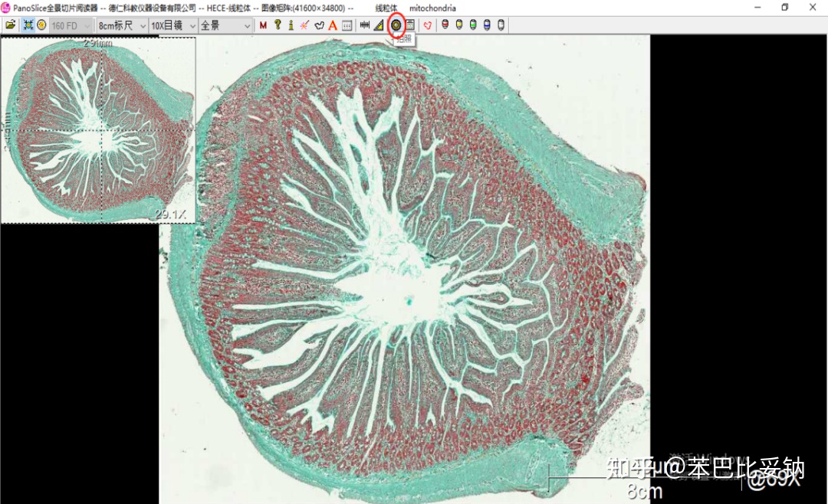Open the 10X目镜 eyepiece dropdown
Image resolution: width=828 pixels, height=504 pixels.
pyautogui.click(x=172, y=25)
